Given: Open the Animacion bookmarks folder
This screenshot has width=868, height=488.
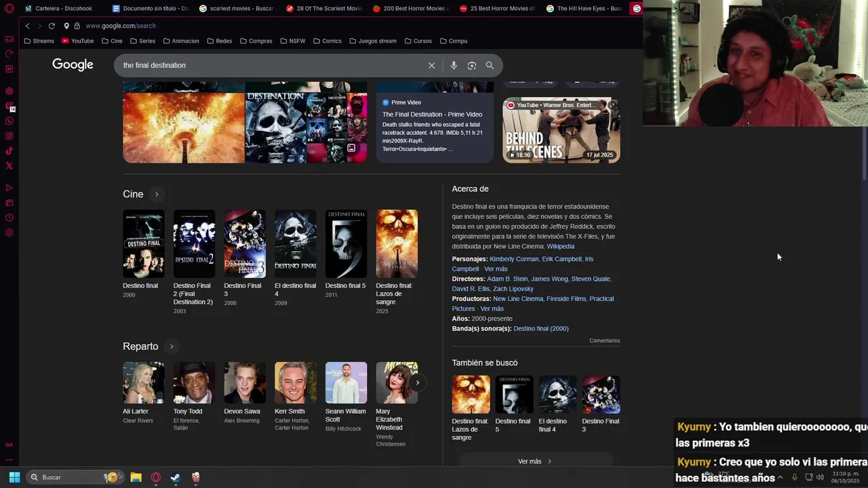Looking at the screenshot, I should [181, 41].
